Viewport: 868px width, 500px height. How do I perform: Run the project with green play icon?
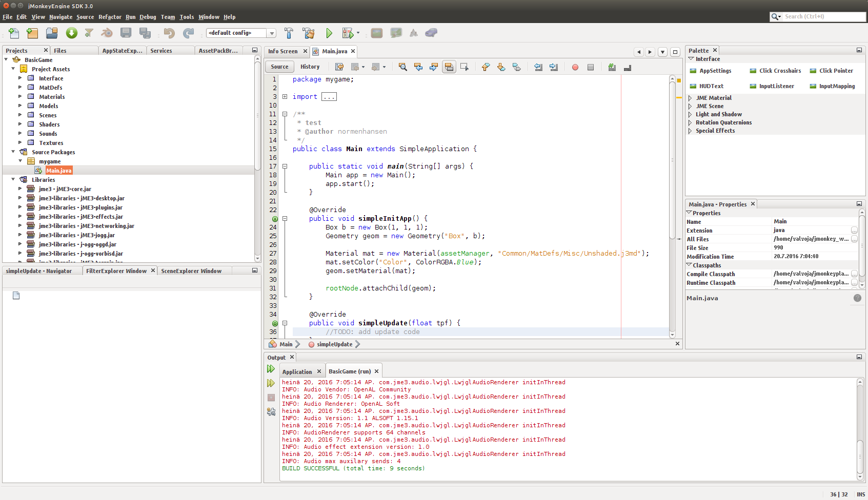click(329, 33)
